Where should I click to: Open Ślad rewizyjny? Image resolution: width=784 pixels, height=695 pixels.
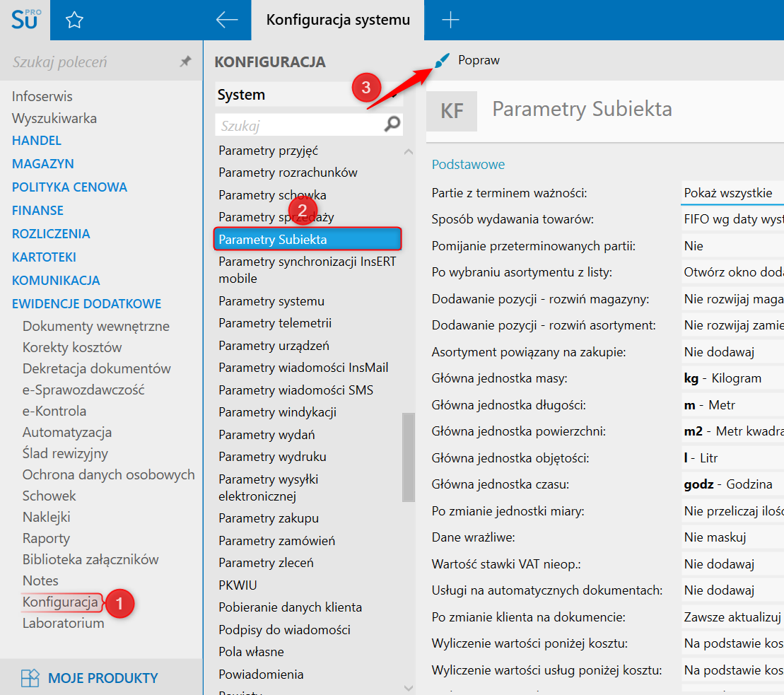click(x=65, y=453)
